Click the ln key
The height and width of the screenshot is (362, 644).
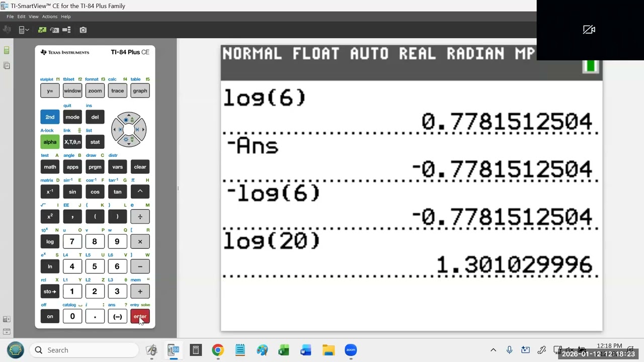pos(50,266)
